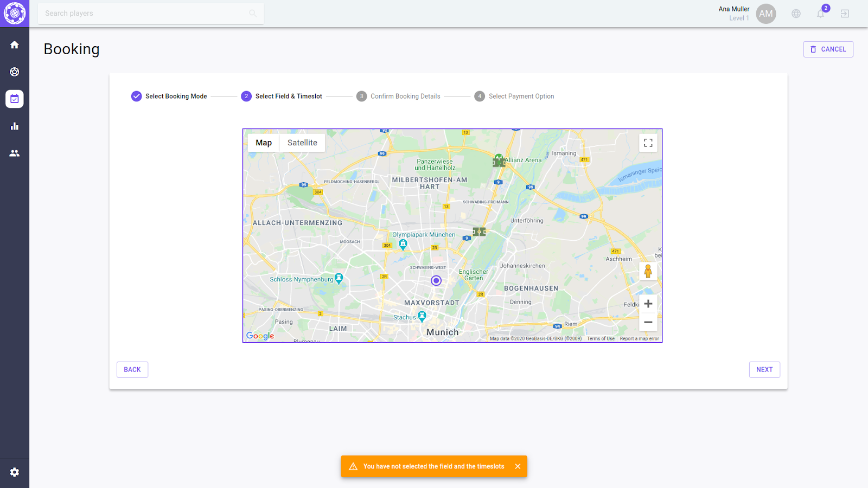Open the soccer ball sidebar section

point(15,72)
